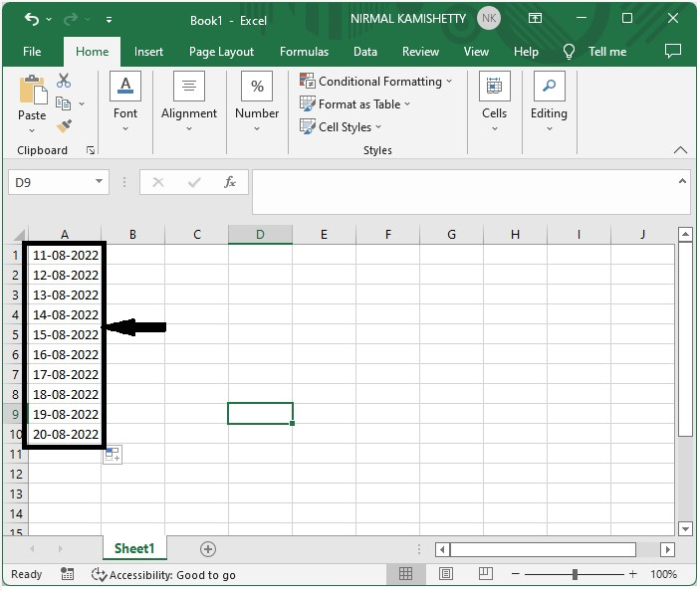The height and width of the screenshot is (591, 700).
Task: Open Conditional Formatting menu
Action: pos(376,81)
